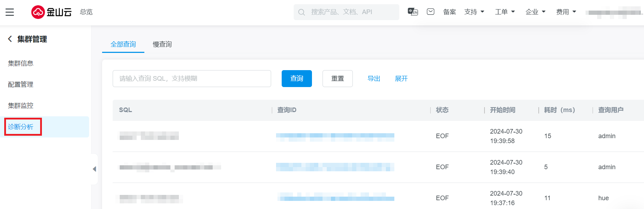Screen dimensions: 644x209
Task: Click the search magnifier icon
Action: tap(301, 12)
